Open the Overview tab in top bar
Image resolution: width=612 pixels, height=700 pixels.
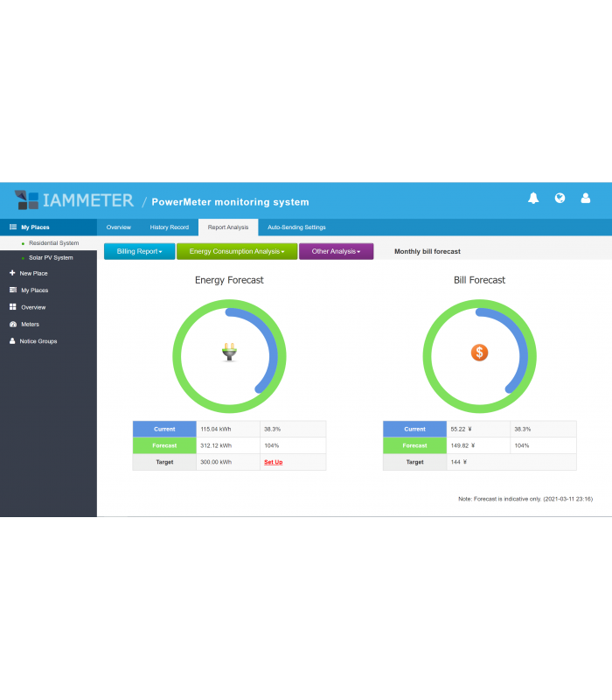pos(118,227)
